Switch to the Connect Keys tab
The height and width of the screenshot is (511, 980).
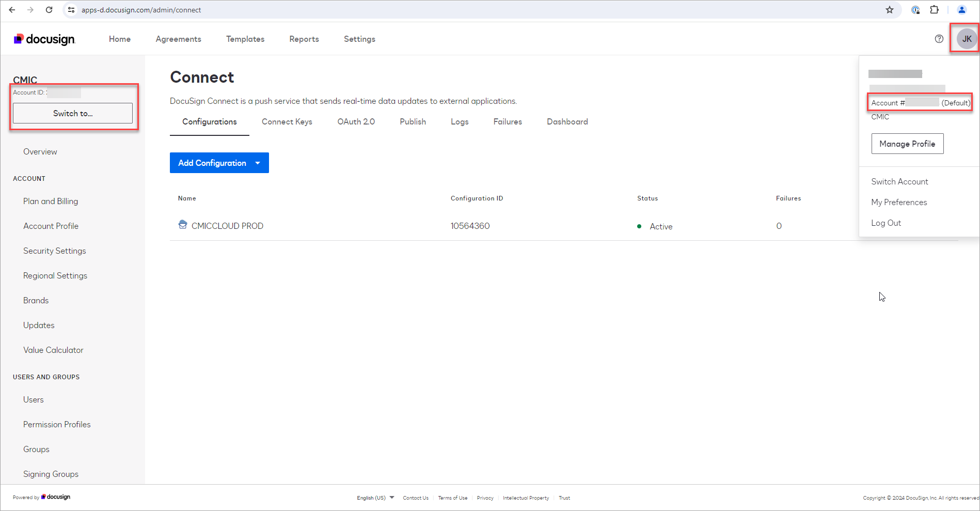(287, 122)
